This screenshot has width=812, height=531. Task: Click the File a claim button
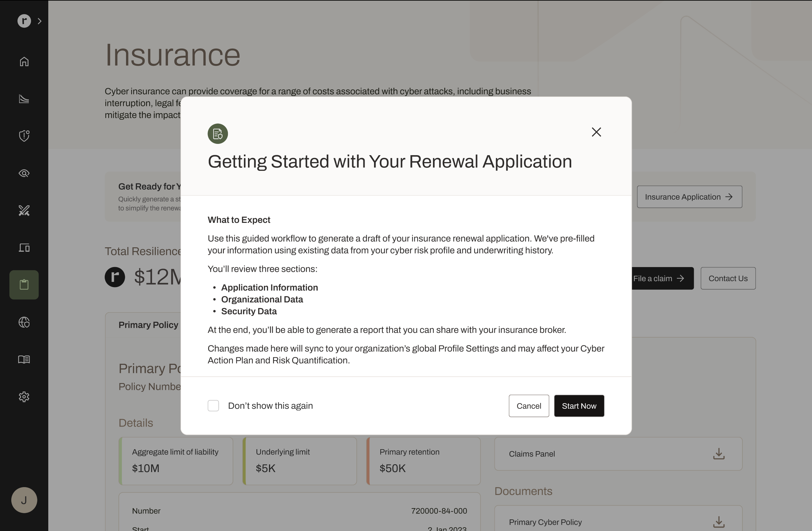click(662, 278)
